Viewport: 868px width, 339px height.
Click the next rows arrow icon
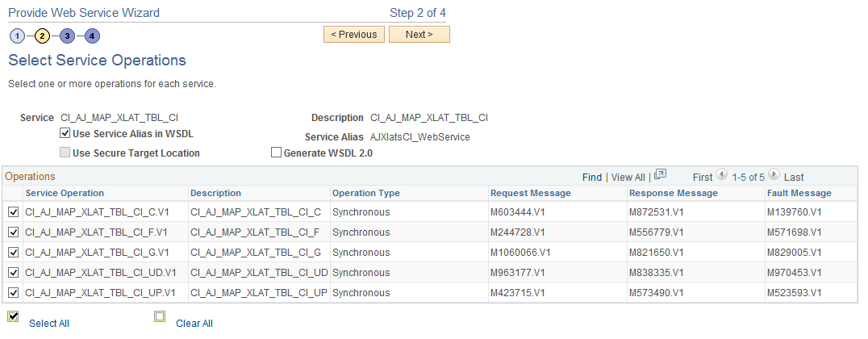(774, 175)
